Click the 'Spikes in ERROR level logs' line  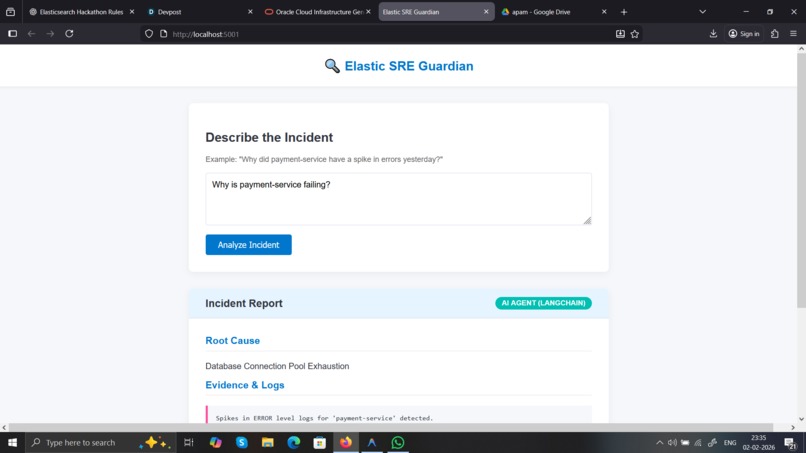(324, 418)
